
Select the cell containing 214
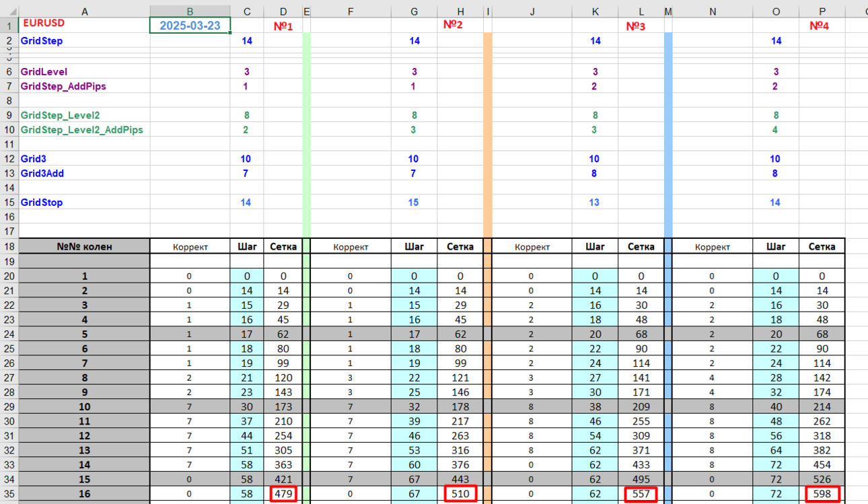pyautogui.click(x=822, y=406)
